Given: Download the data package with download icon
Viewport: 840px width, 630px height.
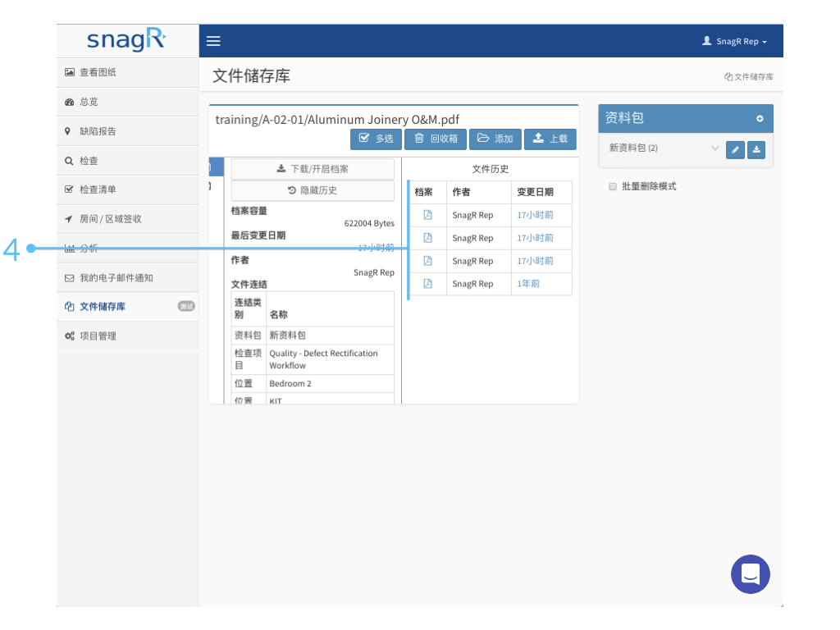Looking at the screenshot, I should [x=756, y=150].
